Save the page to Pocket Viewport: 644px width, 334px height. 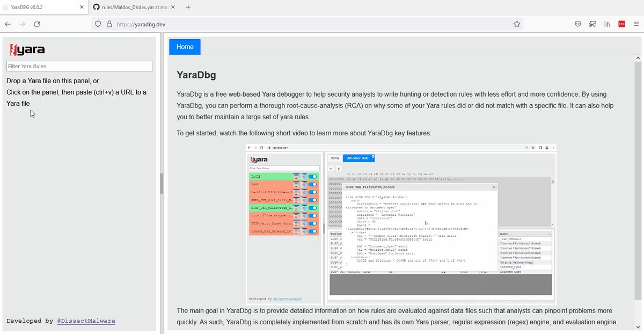(578, 24)
